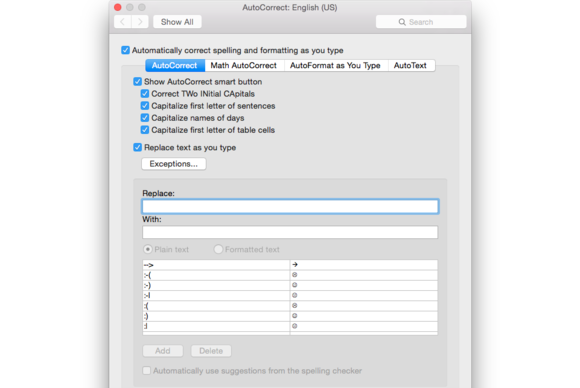Switch to Math AutoCorrect tab

[244, 65]
